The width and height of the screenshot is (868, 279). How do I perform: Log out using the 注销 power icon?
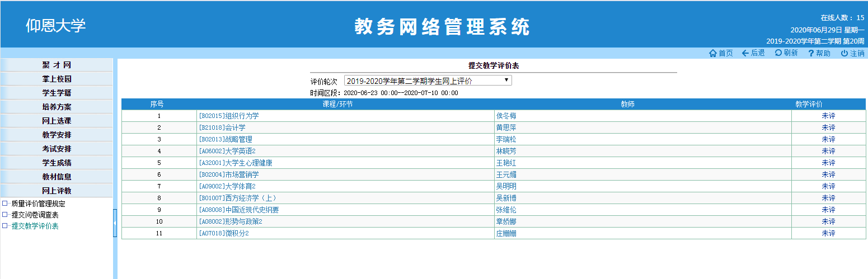pyautogui.click(x=844, y=53)
